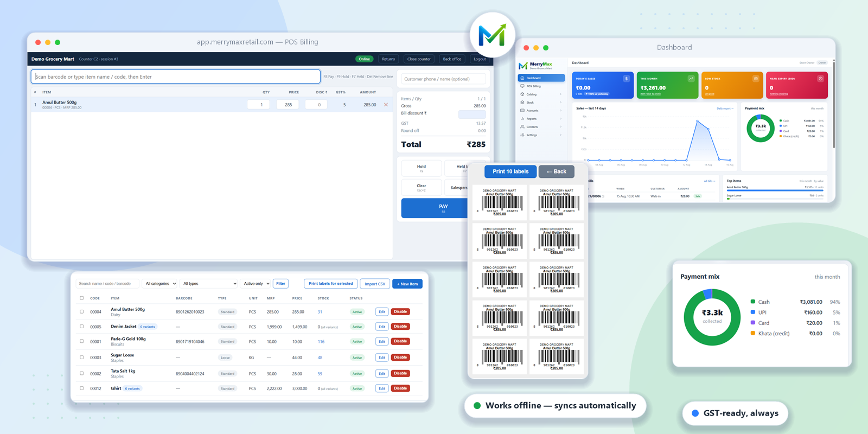Tick the checkbox for Sugar Loose row
This screenshot has width=868, height=434.
(82, 358)
